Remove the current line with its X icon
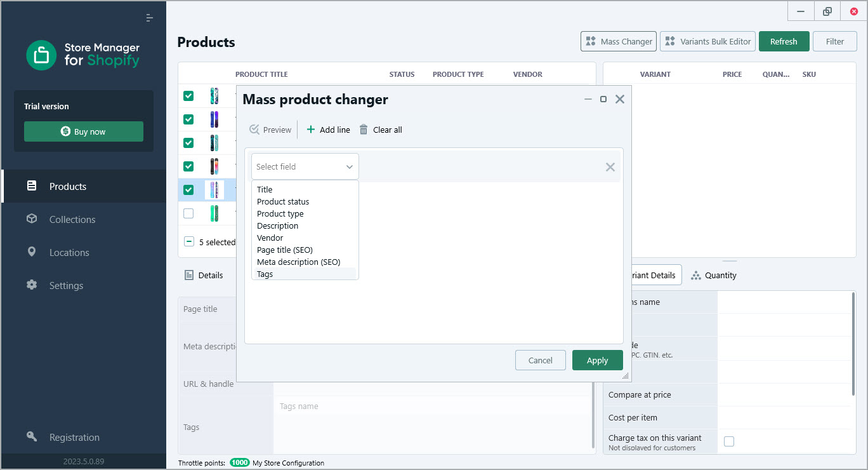 click(x=610, y=167)
